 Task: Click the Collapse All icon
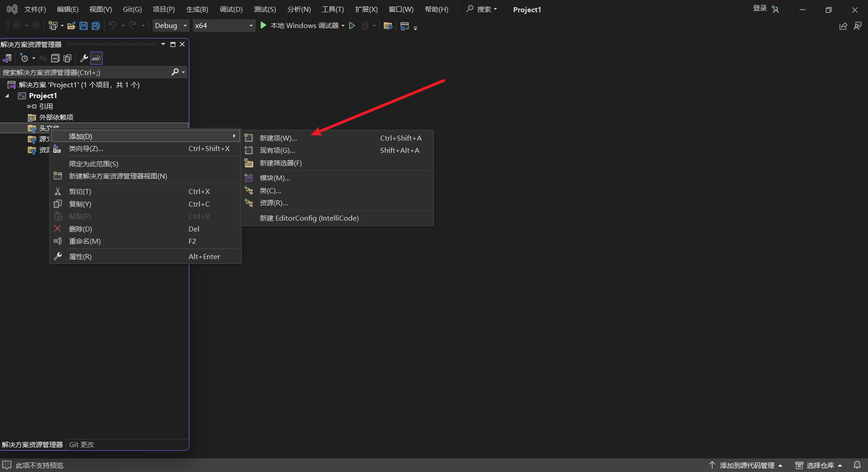point(55,58)
